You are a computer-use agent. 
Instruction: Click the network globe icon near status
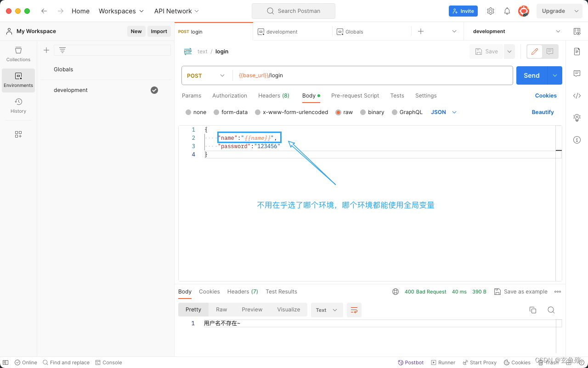396,292
